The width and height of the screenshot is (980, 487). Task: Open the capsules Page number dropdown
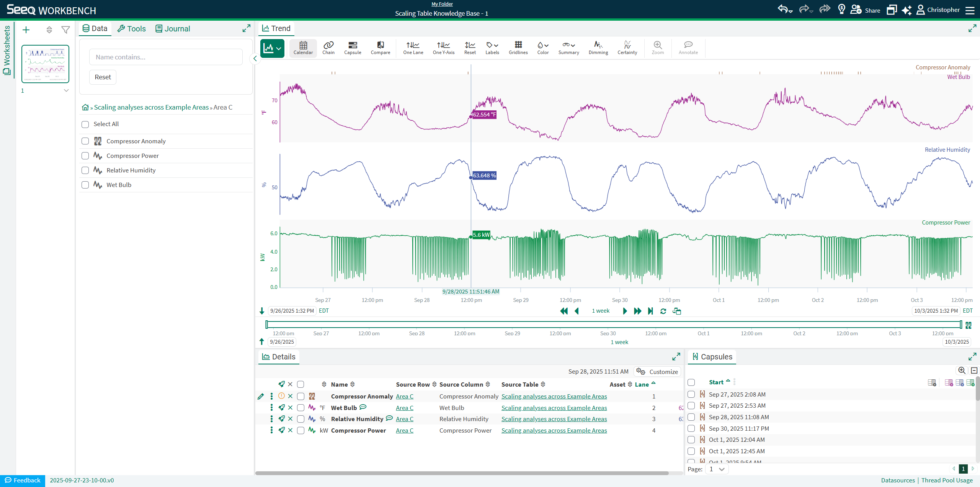point(717,469)
